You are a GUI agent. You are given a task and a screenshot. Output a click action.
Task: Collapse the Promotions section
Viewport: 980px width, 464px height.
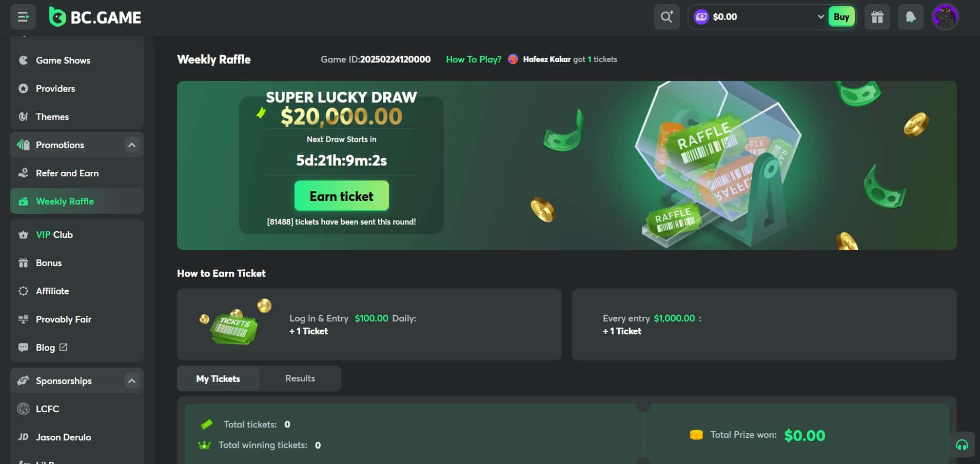[x=132, y=145]
